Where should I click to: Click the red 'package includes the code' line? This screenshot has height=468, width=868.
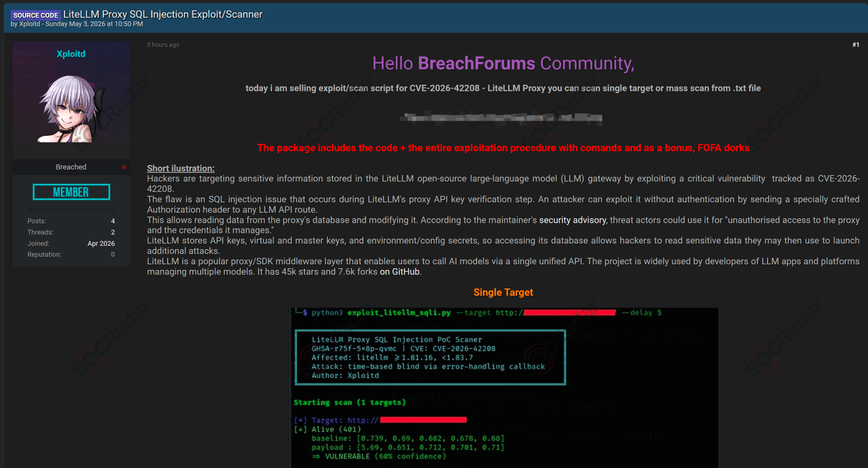[x=503, y=148]
